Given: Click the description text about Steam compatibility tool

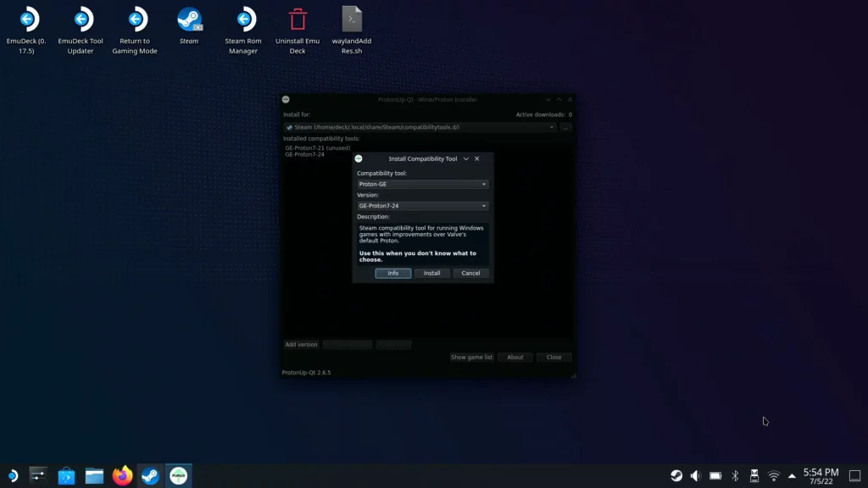Looking at the screenshot, I should pyautogui.click(x=421, y=235).
